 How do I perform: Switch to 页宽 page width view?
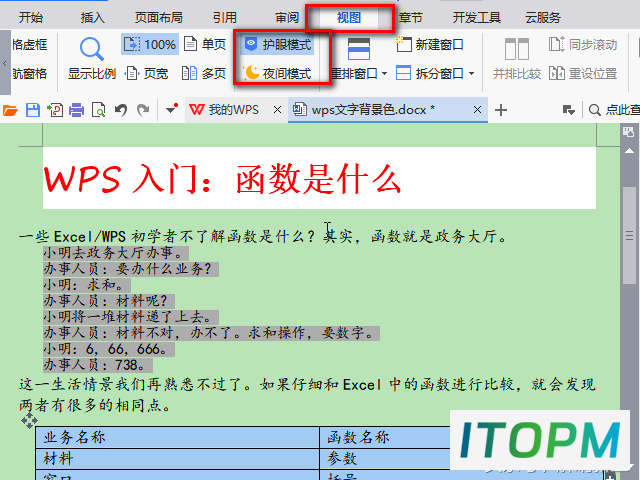tap(147, 73)
